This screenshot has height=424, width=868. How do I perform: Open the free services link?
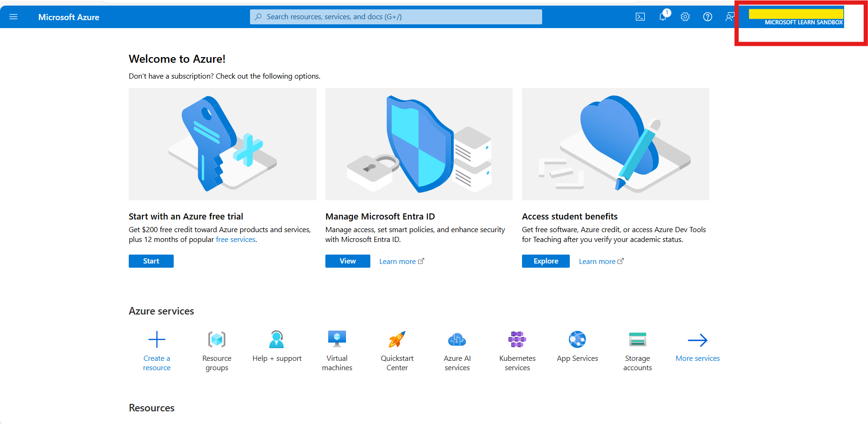(x=235, y=239)
